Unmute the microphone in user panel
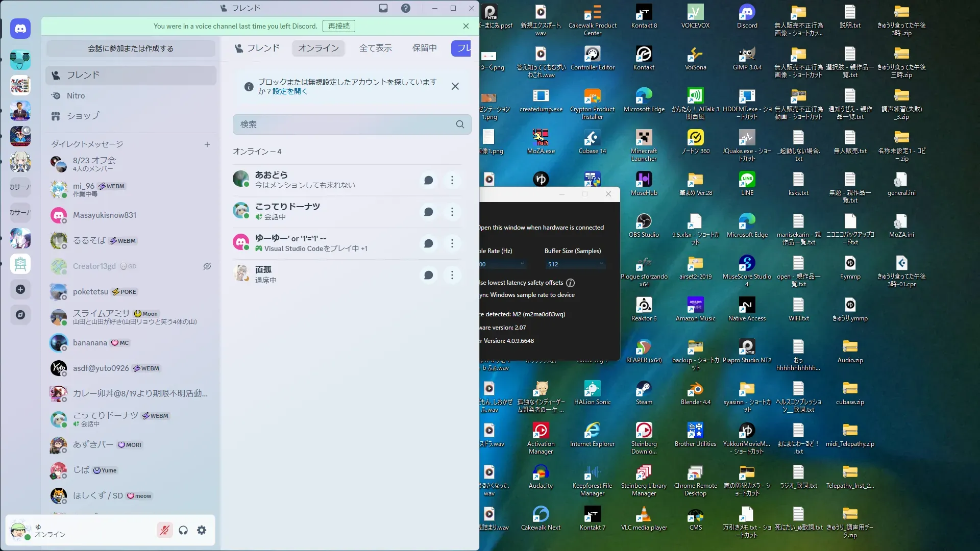This screenshot has height=551, width=980. [x=164, y=530]
